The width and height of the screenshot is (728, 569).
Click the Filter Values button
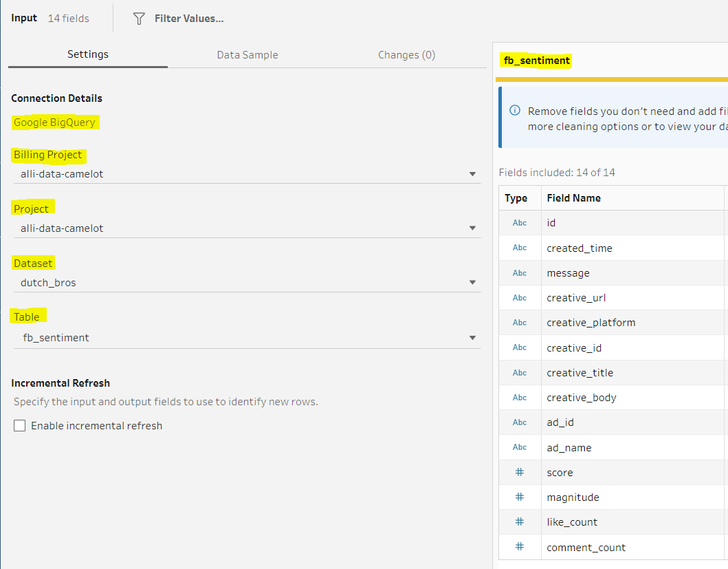(188, 19)
